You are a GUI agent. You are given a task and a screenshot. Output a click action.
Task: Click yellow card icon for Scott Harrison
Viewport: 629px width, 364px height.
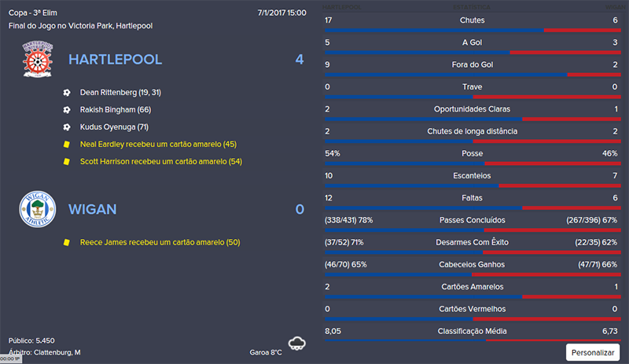coord(67,161)
